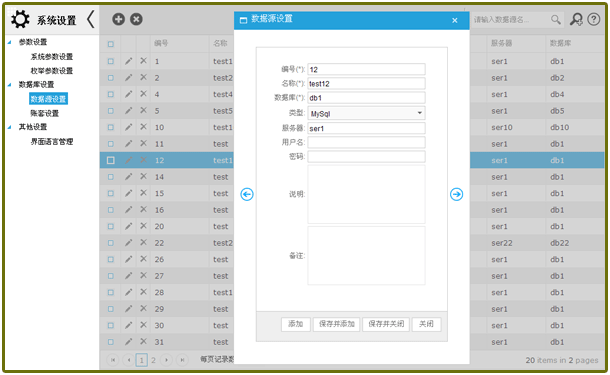This screenshot has width=610, height=375.
Task: Open 账套设置 in the sidebar
Action: 45,113
